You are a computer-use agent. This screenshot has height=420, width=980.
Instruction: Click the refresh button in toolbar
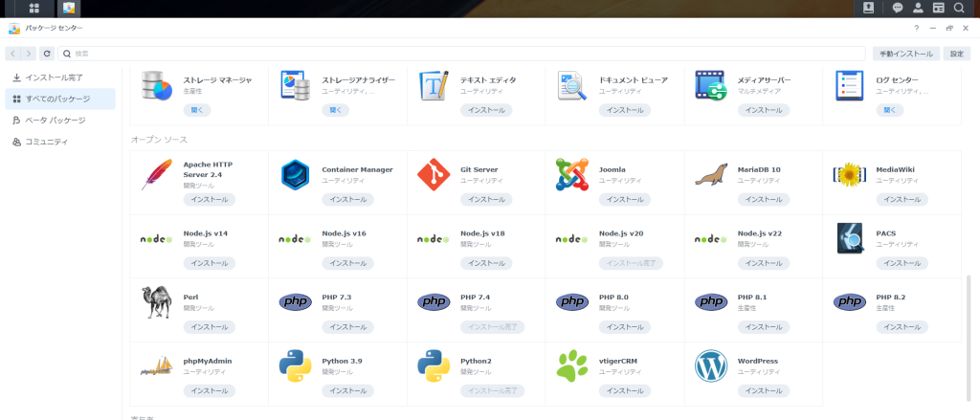[x=47, y=54]
